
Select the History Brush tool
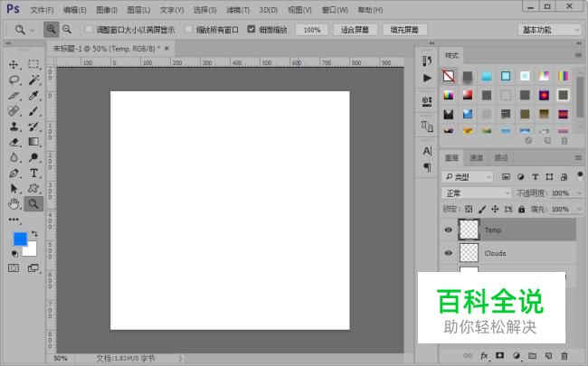[33, 127]
